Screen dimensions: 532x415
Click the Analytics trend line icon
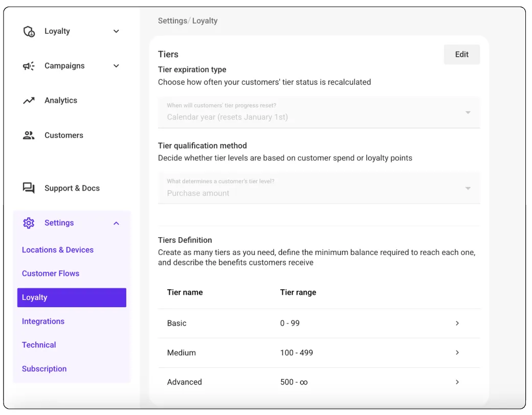click(29, 100)
